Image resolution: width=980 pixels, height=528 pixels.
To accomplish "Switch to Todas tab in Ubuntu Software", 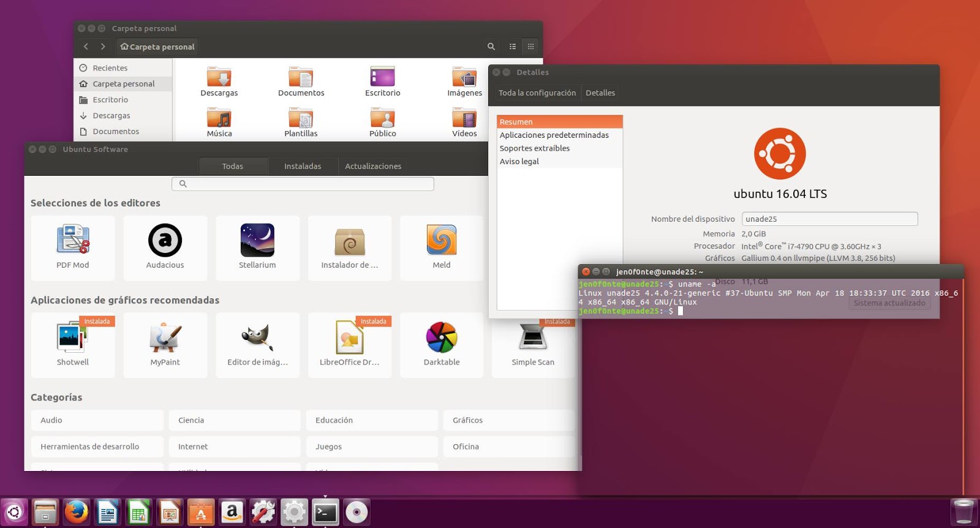I will 233,166.
